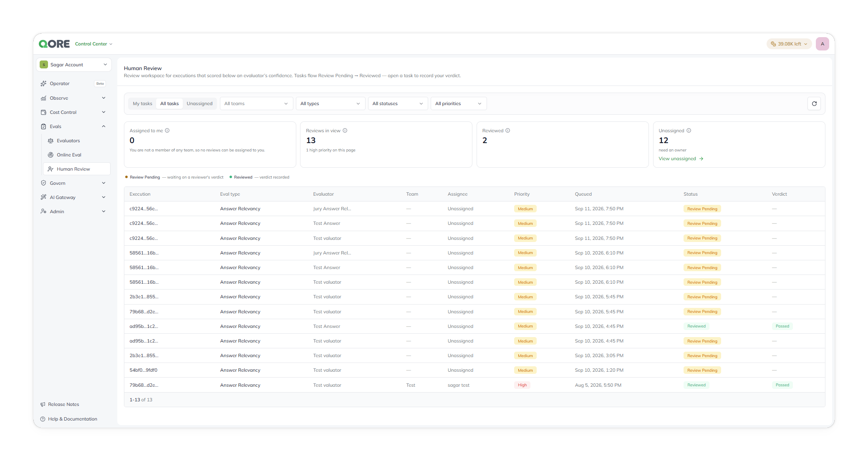The width and height of the screenshot is (868, 461).
Task: Click the Govern shield icon
Action: pyautogui.click(x=43, y=183)
